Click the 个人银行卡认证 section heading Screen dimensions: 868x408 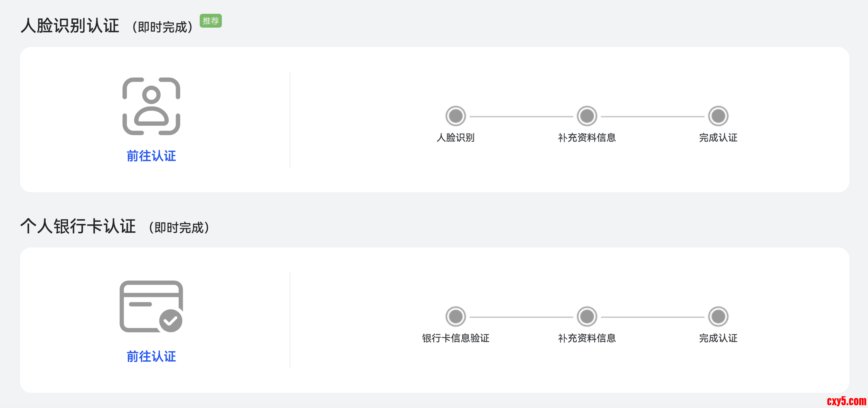(78, 226)
